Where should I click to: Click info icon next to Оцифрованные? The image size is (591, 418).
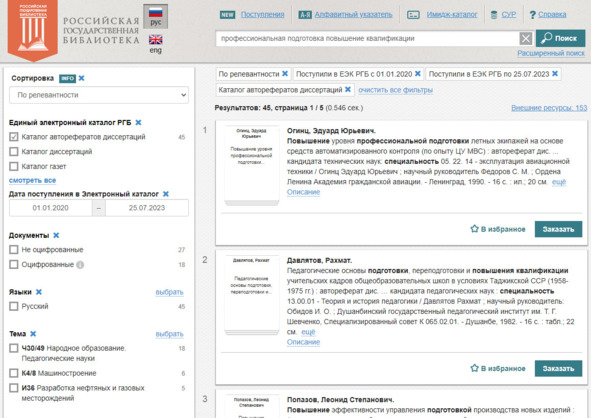(x=80, y=265)
